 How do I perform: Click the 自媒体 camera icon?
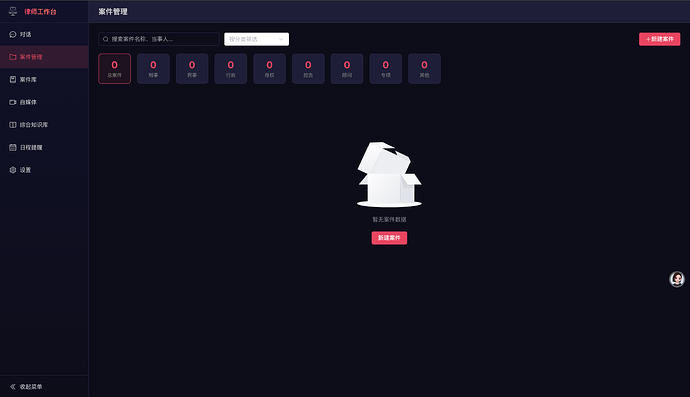pyautogui.click(x=13, y=102)
